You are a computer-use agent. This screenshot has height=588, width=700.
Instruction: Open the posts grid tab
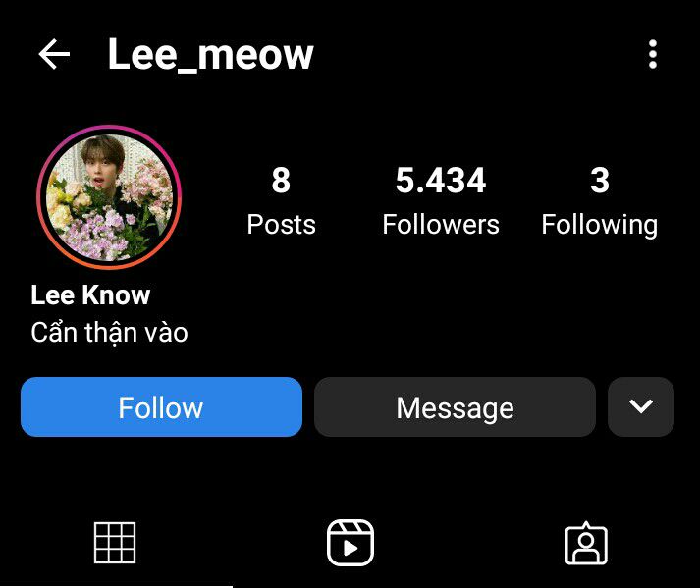(x=115, y=543)
